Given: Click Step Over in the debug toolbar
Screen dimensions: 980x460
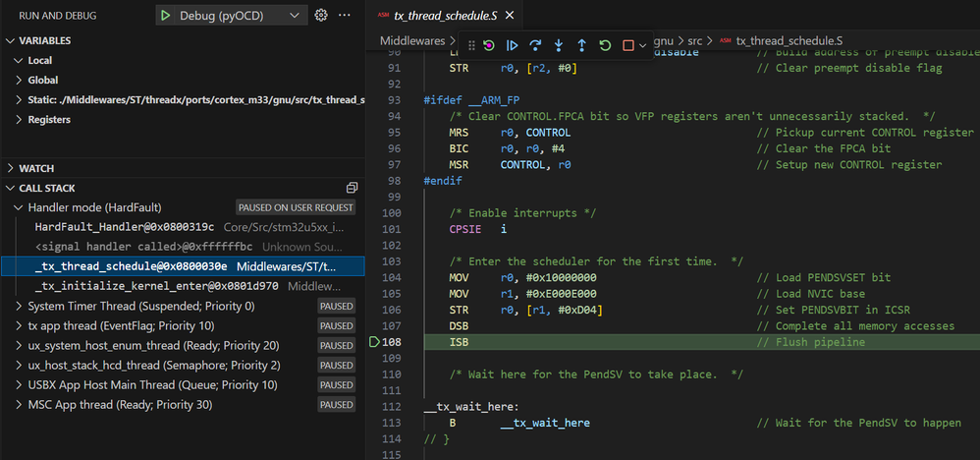Looking at the screenshot, I should coord(535,45).
